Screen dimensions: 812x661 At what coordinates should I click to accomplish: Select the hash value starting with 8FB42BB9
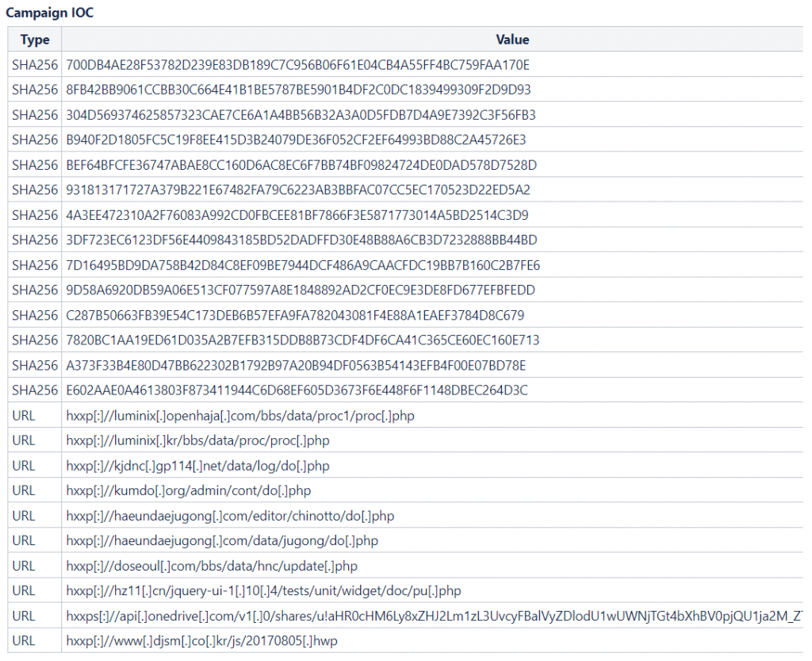(x=299, y=90)
